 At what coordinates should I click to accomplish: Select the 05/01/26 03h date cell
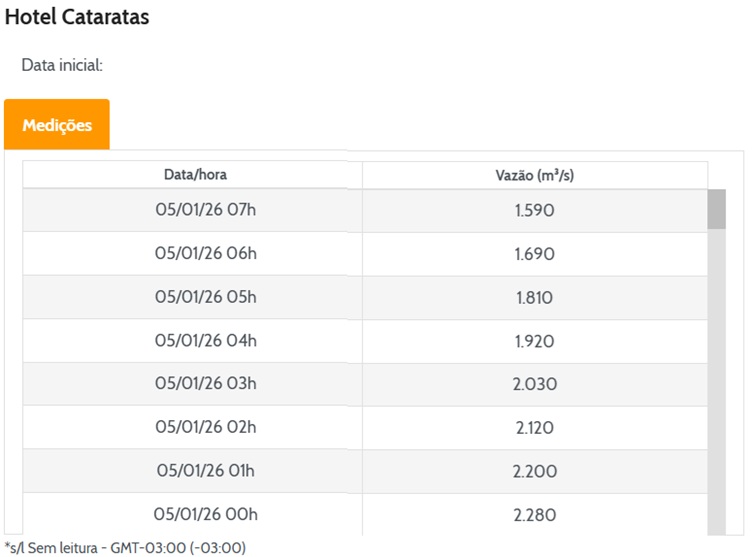(x=206, y=384)
